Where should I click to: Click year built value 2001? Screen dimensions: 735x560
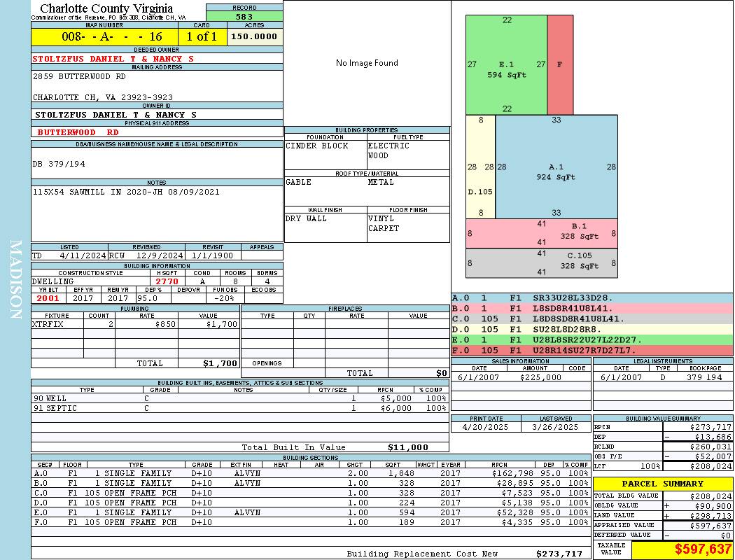(x=48, y=298)
